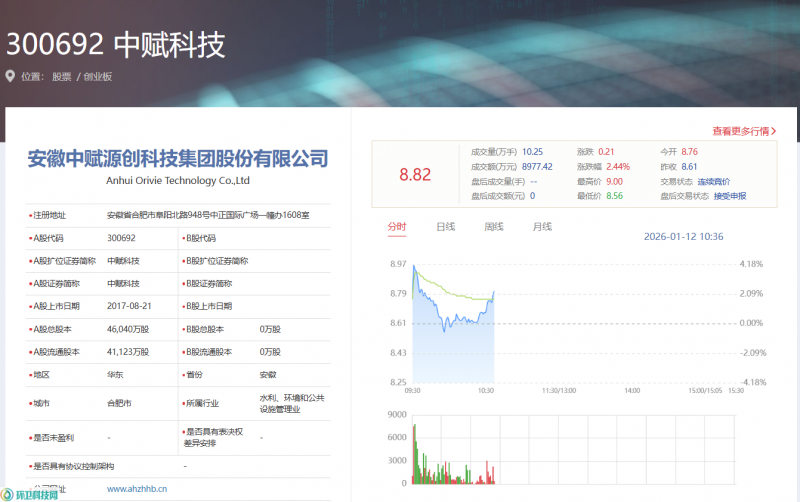This screenshot has height=502, width=800.
Task: Click the industry value 水利、环境和公共设施管理业
Action: (x=292, y=403)
